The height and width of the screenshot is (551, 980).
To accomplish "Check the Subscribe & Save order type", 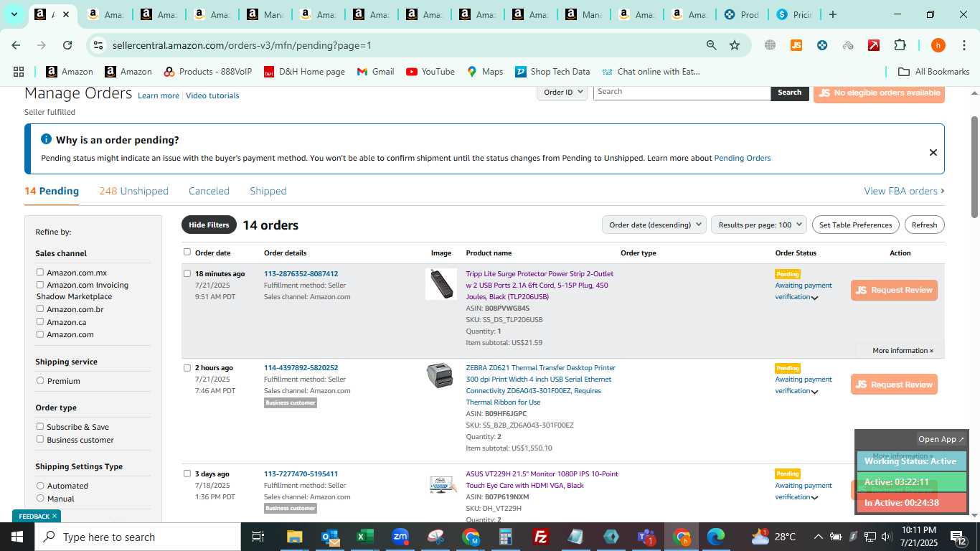I will 40,426.
